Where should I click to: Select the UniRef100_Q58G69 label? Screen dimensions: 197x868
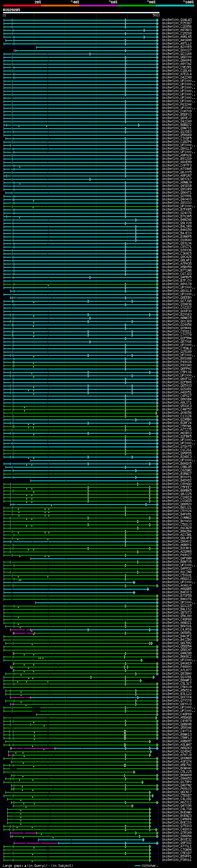(x=177, y=135)
